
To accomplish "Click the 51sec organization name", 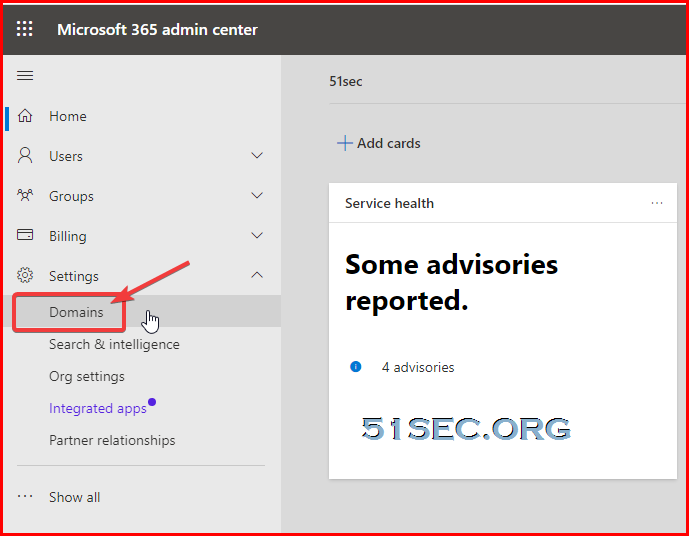I will [346, 81].
